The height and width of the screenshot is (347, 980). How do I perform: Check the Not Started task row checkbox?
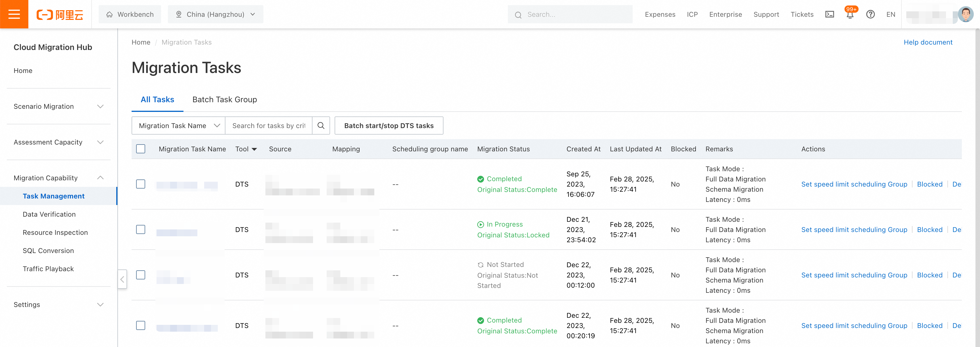click(141, 275)
